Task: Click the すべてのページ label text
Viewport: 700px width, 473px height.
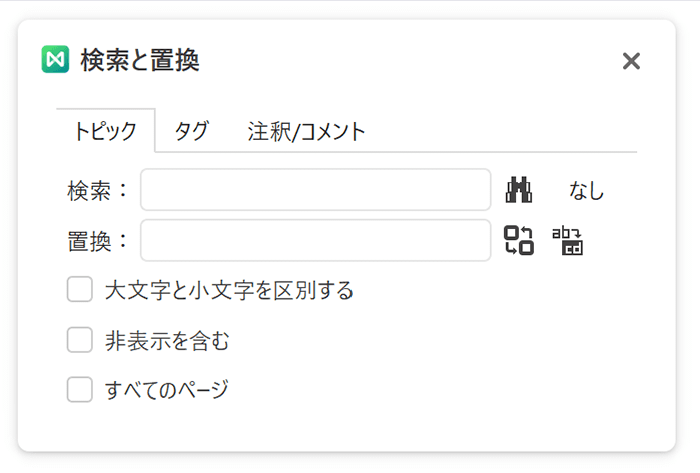Action: pos(167,390)
